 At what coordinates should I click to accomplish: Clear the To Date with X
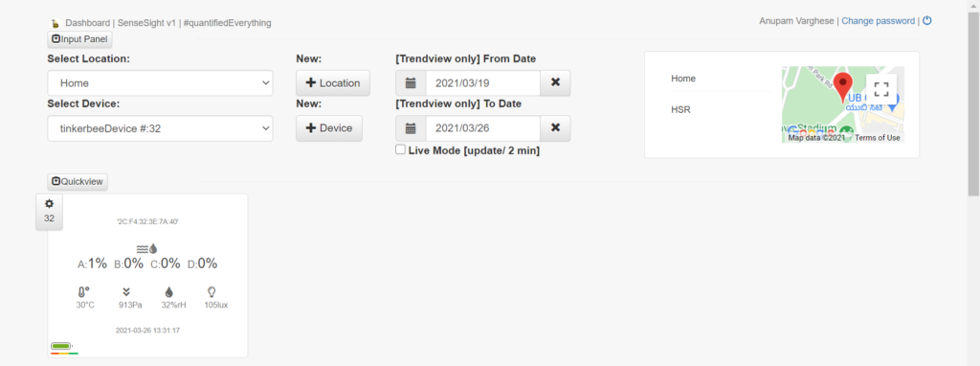(x=555, y=128)
